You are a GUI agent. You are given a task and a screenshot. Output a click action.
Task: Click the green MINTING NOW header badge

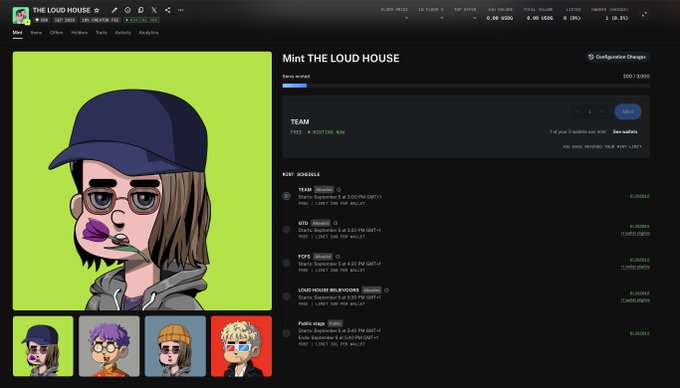[141, 20]
